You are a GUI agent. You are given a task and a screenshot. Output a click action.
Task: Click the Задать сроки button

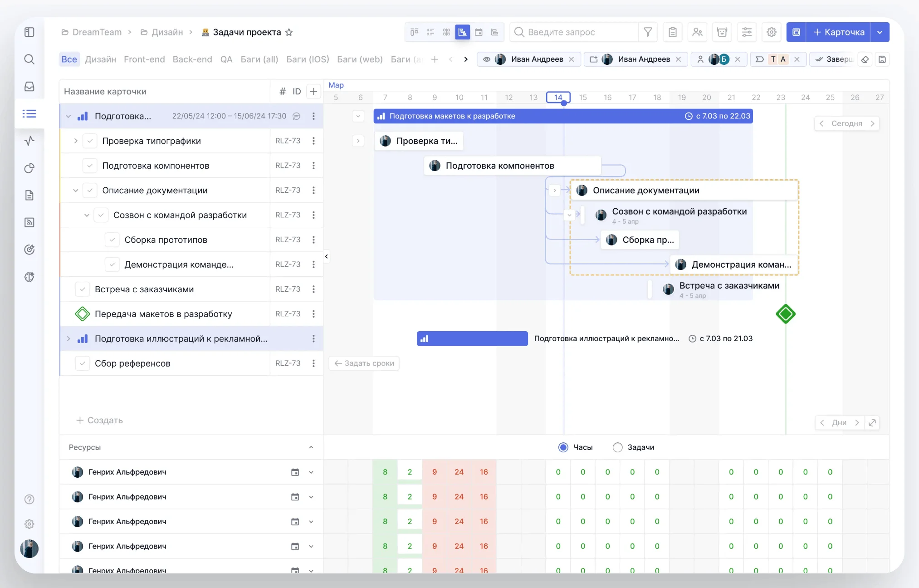364,363
